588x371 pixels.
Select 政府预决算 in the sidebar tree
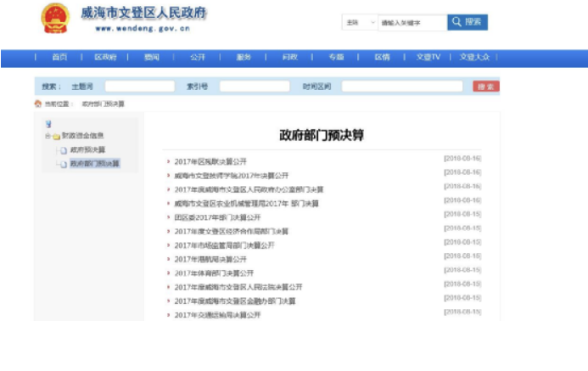pyautogui.click(x=87, y=150)
